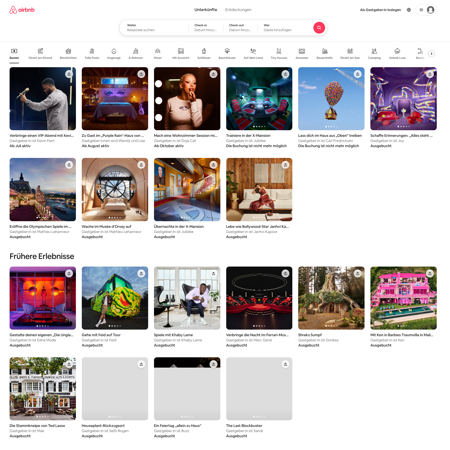This screenshot has width=450, height=450.
Task: Open the Ted Lasso pub photo
Action: 43,389
